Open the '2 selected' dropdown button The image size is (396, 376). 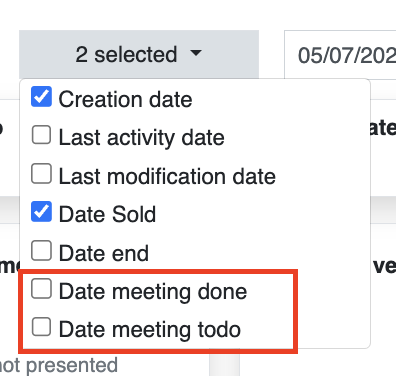point(139,54)
